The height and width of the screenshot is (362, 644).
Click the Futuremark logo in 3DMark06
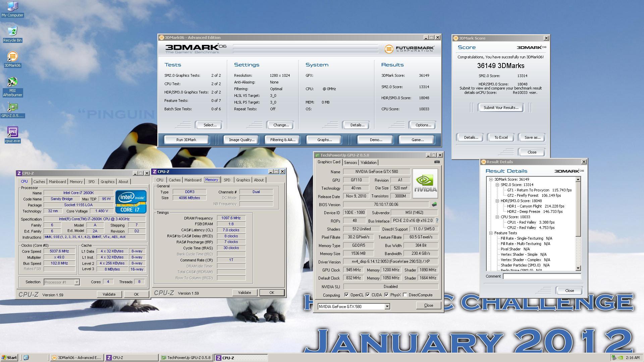coord(409,49)
